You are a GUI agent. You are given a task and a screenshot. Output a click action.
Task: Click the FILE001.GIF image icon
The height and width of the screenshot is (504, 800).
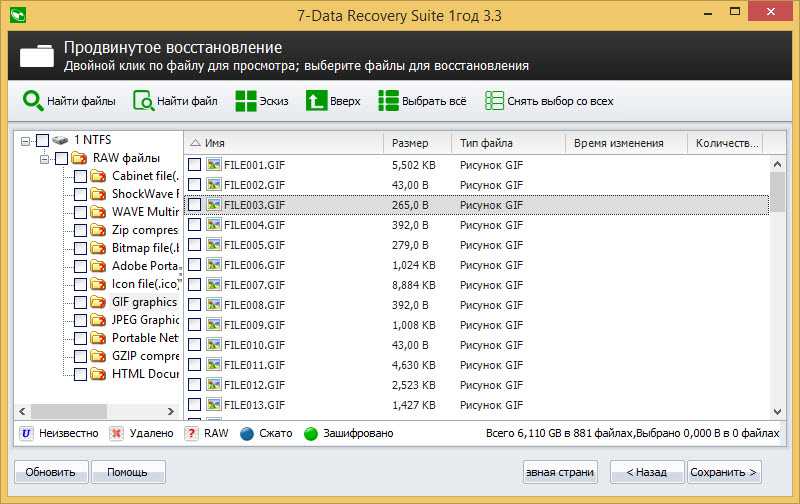pyautogui.click(x=214, y=165)
